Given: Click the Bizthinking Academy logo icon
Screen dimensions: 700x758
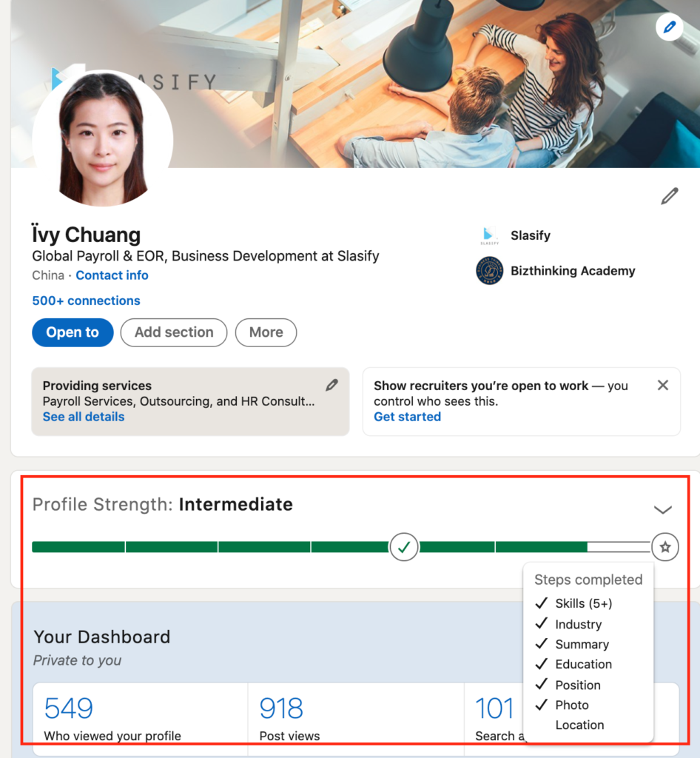Looking at the screenshot, I should pos(489,271).
